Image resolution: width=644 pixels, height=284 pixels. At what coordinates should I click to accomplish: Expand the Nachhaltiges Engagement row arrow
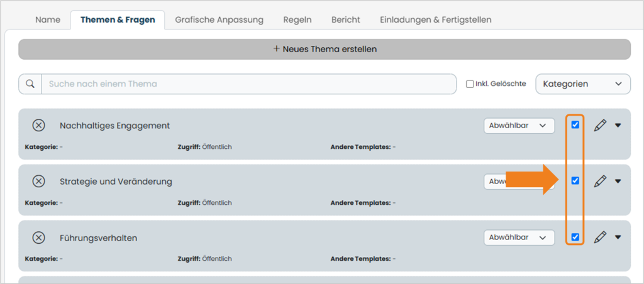coord(618,125)
